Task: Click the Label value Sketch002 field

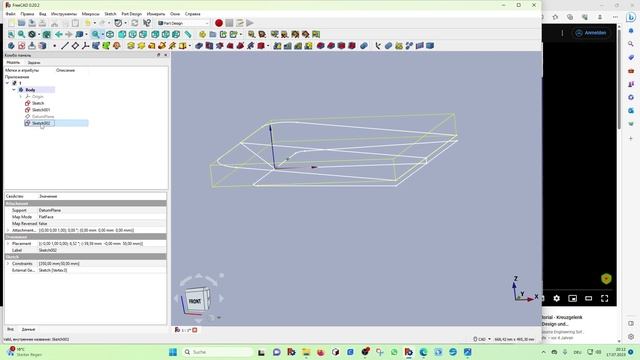Action: click(x=102, y=250)
